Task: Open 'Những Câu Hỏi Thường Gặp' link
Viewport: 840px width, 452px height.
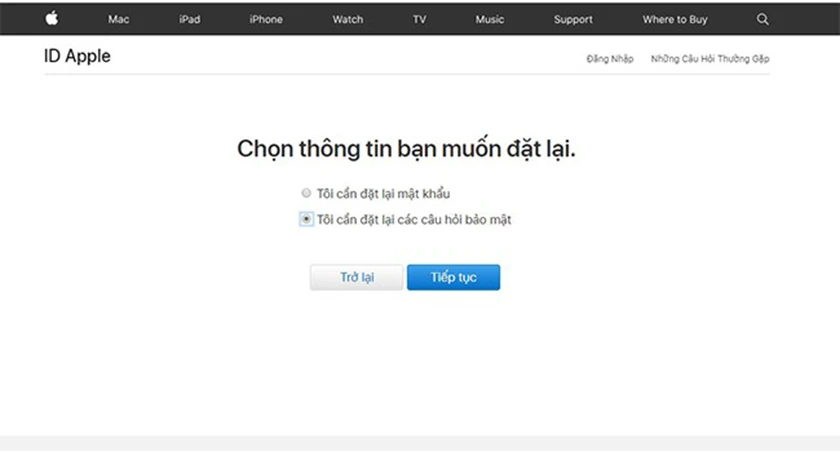Action: [710, 59]
